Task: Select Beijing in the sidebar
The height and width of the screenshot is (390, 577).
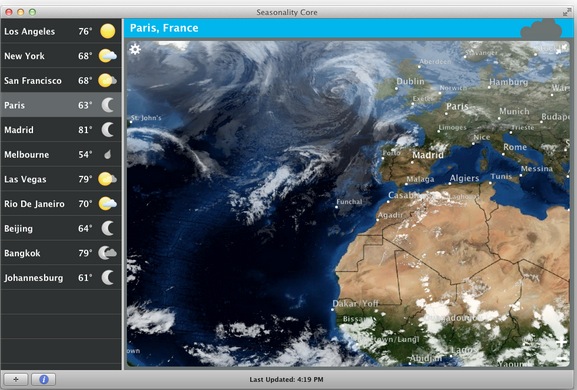Action: 61,228
